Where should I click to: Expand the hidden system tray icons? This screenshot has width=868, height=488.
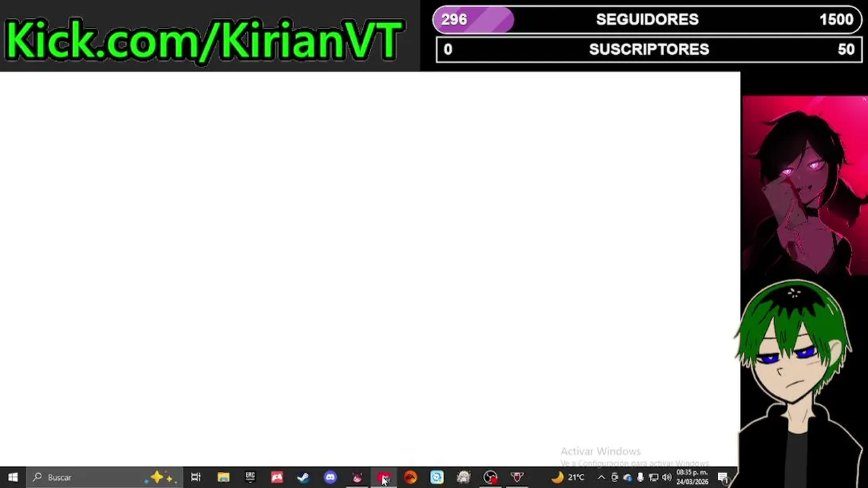point(601,477)
